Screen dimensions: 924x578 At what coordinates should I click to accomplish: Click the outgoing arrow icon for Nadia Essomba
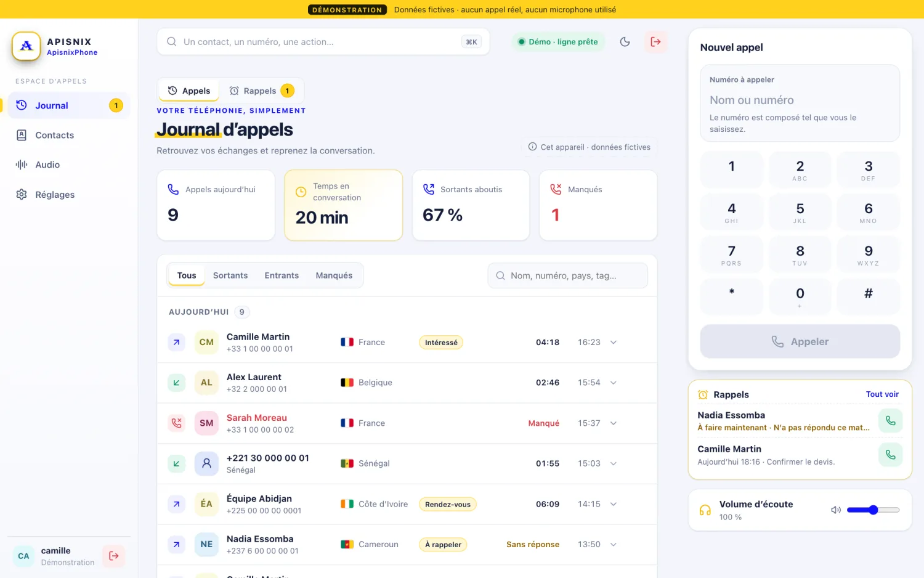tap(177, 544)
